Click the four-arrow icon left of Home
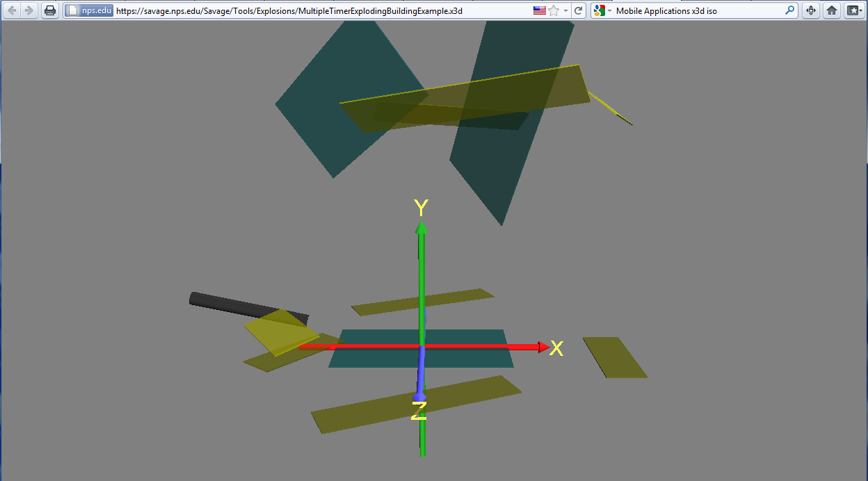 point(810,11)
